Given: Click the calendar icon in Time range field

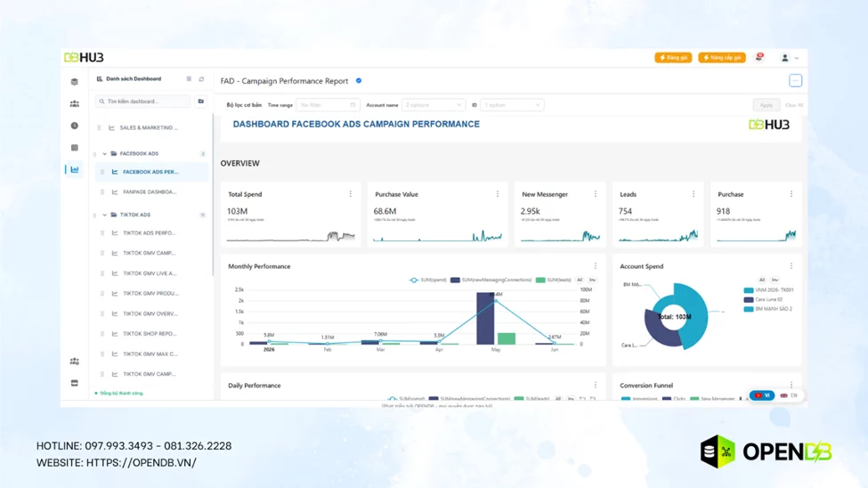Looking at the screenshot, I should tap(353, 105).
